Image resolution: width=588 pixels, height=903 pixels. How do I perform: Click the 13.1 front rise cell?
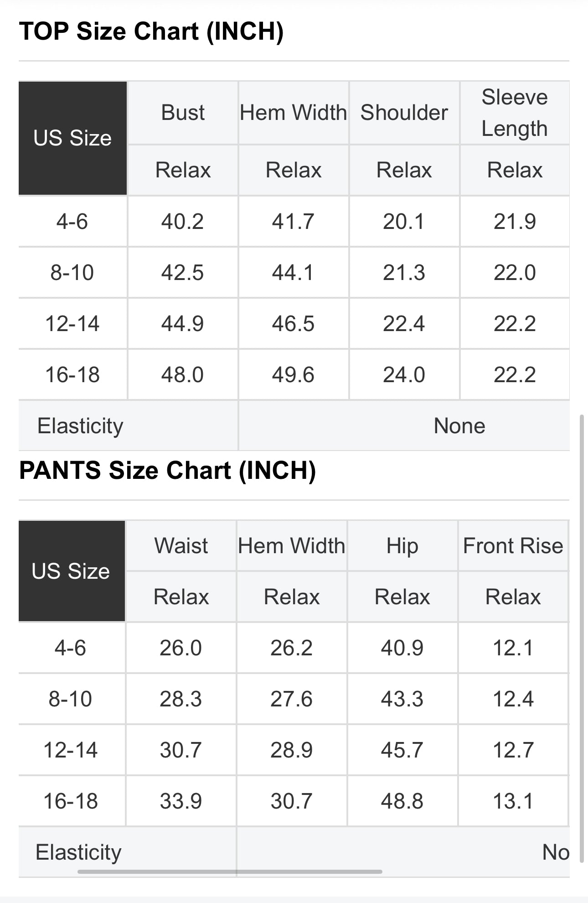tap(513, 801)
